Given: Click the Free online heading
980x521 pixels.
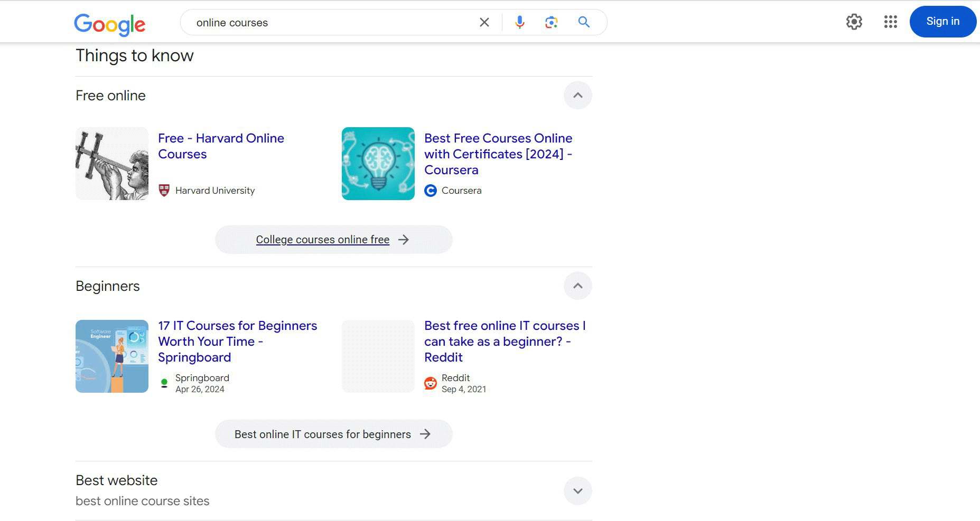Looking at the screenshot, I should 110,96.
